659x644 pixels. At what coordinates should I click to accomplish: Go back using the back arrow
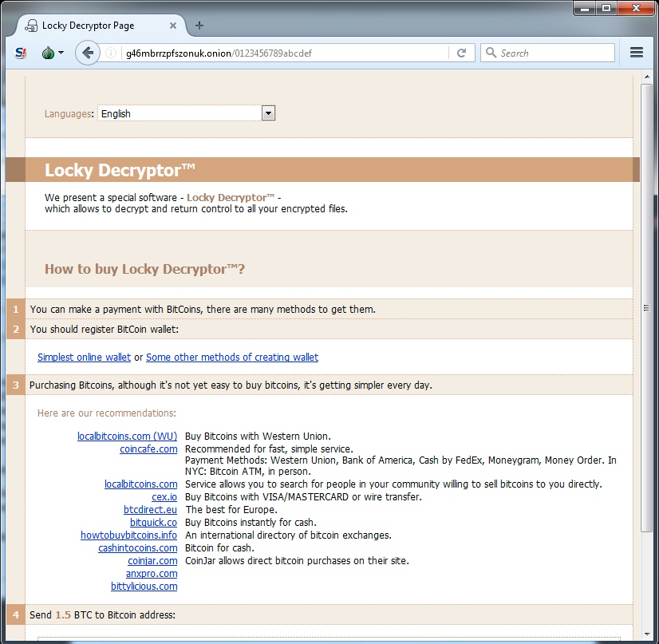pyautogui.click(x=87, y=53)
